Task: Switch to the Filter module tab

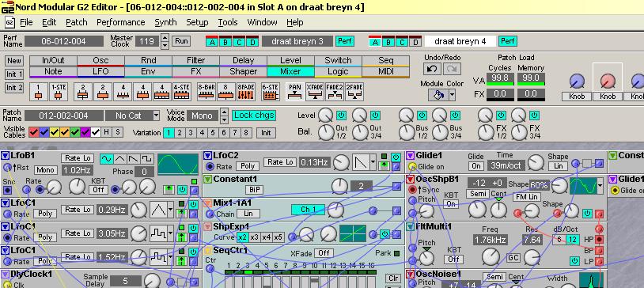Action: click(195, 60)
